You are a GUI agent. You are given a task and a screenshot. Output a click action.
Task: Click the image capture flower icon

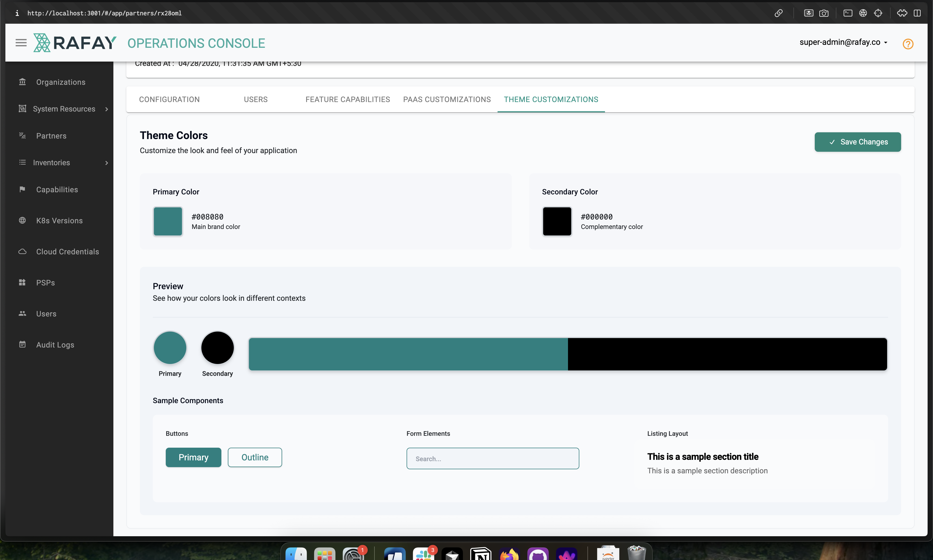809,13
